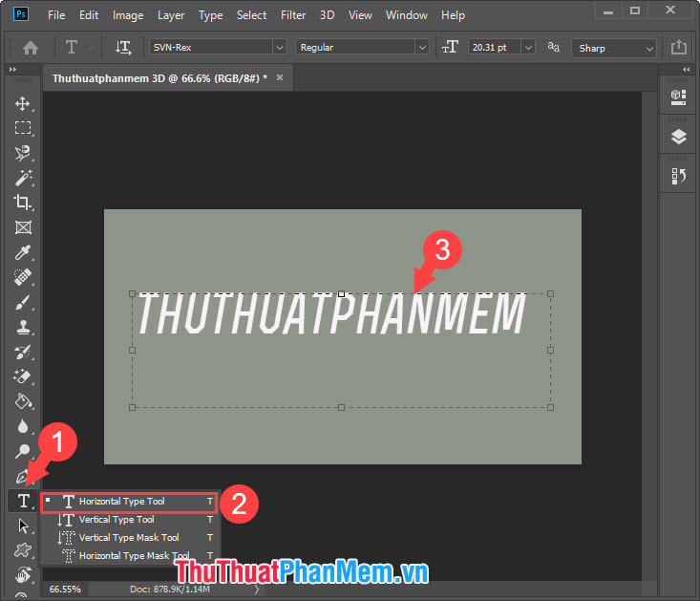Select the Custom Shape tool
The height and width of the screenshot is (601, 700).
tap(23, 550)
